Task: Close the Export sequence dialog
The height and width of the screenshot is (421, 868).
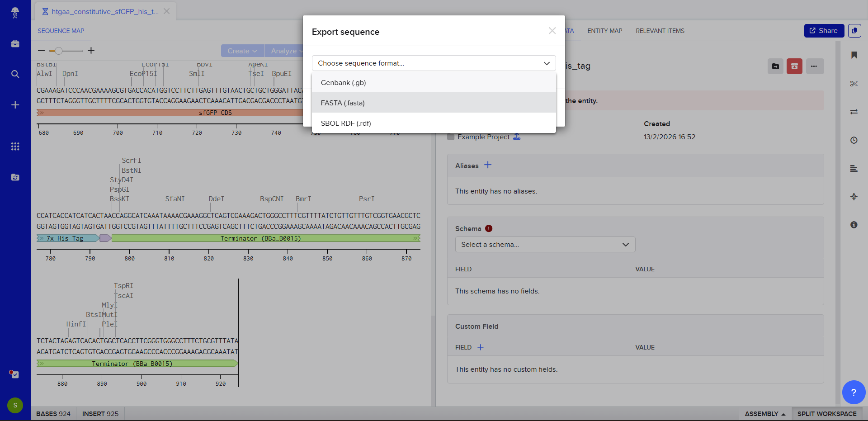Action: pos(552,31)
